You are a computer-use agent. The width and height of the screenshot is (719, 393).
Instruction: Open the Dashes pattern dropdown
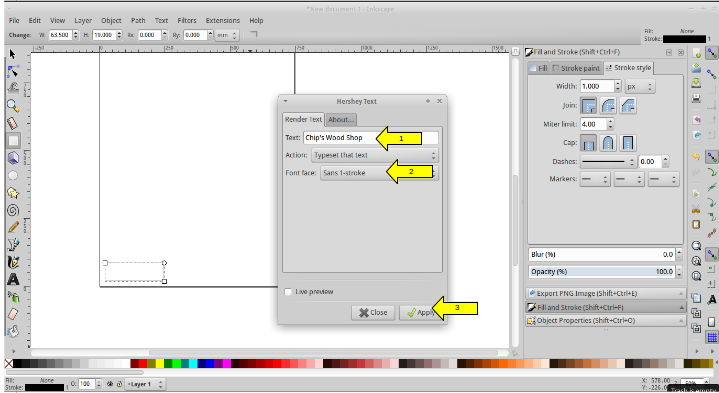coord(608,161)
